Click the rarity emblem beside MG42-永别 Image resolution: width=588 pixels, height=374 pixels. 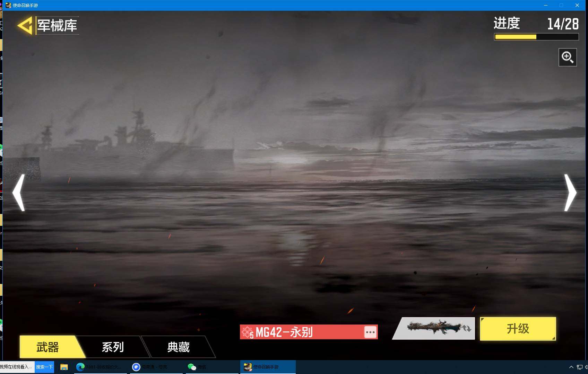[248, 332]
